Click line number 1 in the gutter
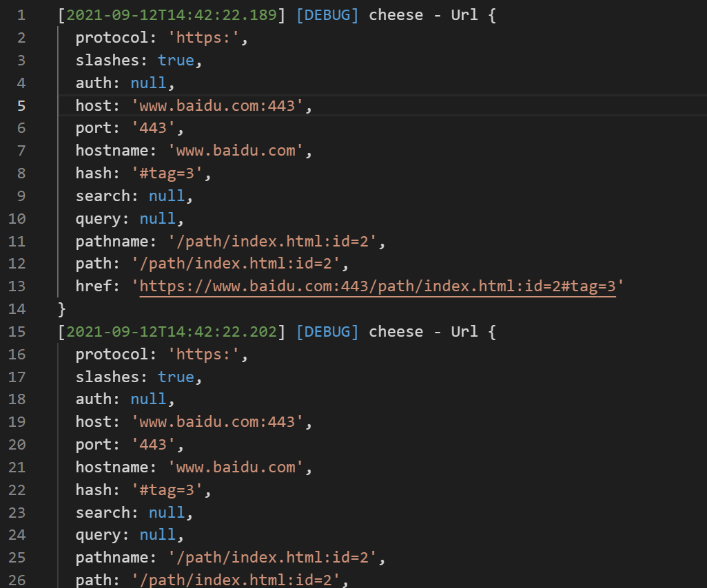Viewport: 707px width, 588px height. click(x=21, y=15)
